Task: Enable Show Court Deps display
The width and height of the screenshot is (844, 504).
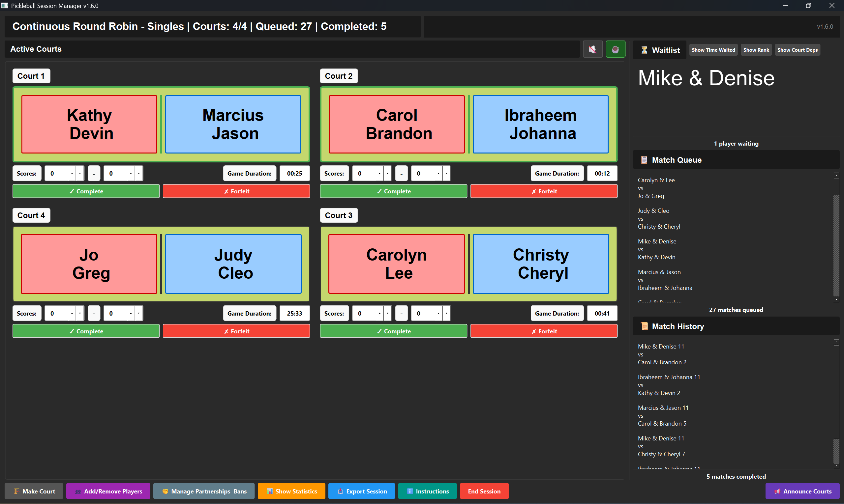Action: tap(798, 50)
